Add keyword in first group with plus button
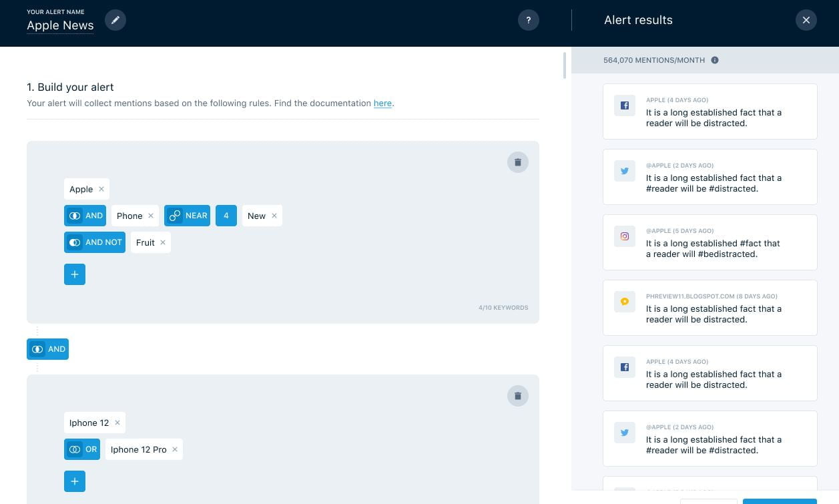Screen dimensions: 839x504 coord(75,274)
